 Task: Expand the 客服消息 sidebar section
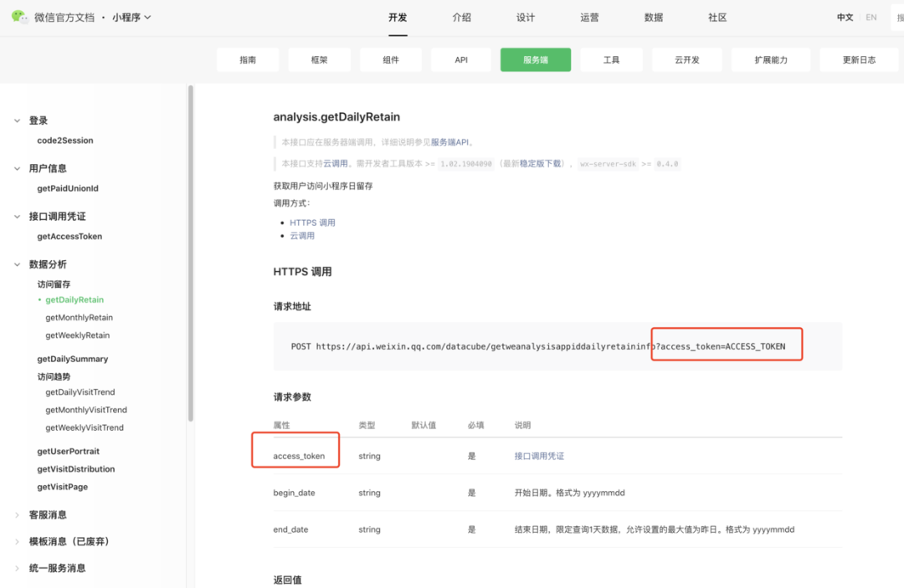(18, 515)
